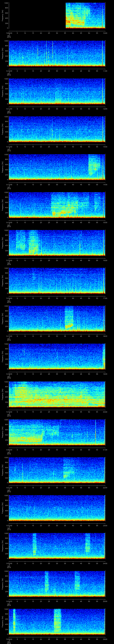The image size is (114, 644).
Task: Click the 5:15:00 start time label
Action: click(x=9, y=260)
